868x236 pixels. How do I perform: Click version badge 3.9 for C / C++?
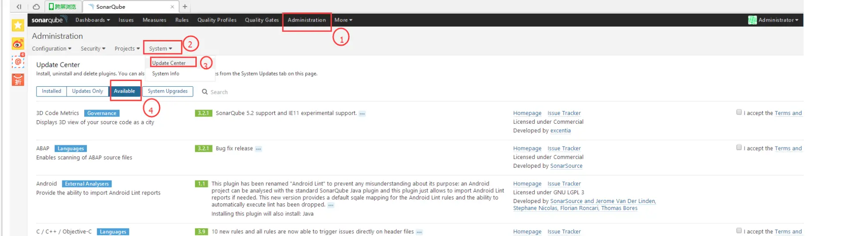[x=201, y=232]
